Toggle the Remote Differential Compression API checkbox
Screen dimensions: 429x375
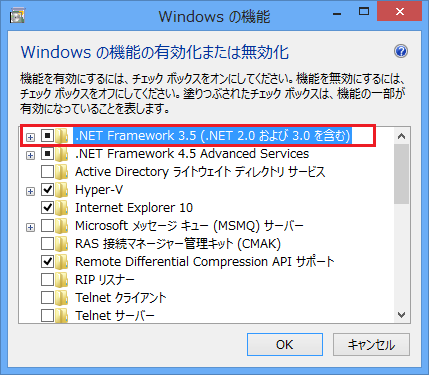click(x=47, y=262)
